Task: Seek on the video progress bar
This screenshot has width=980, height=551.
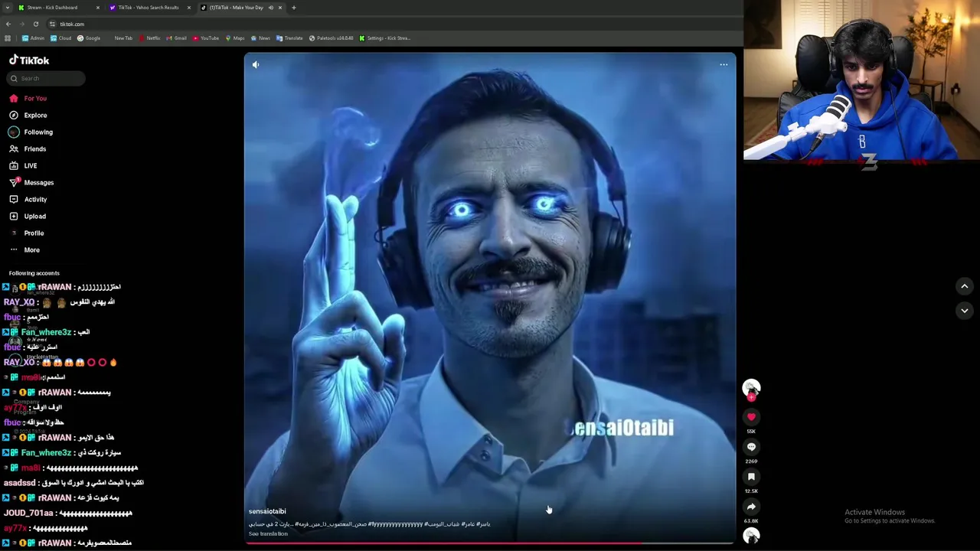Action: [490, 543]
